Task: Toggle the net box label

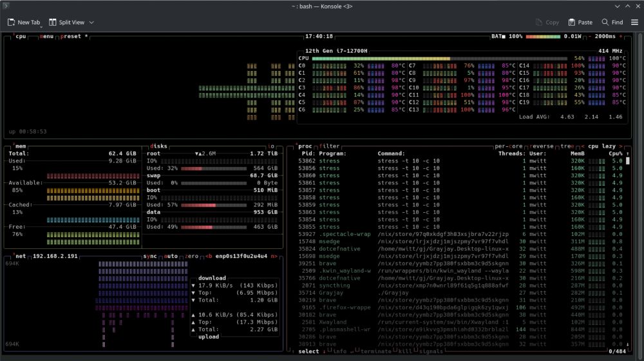Action: click(x=21, y=256)
